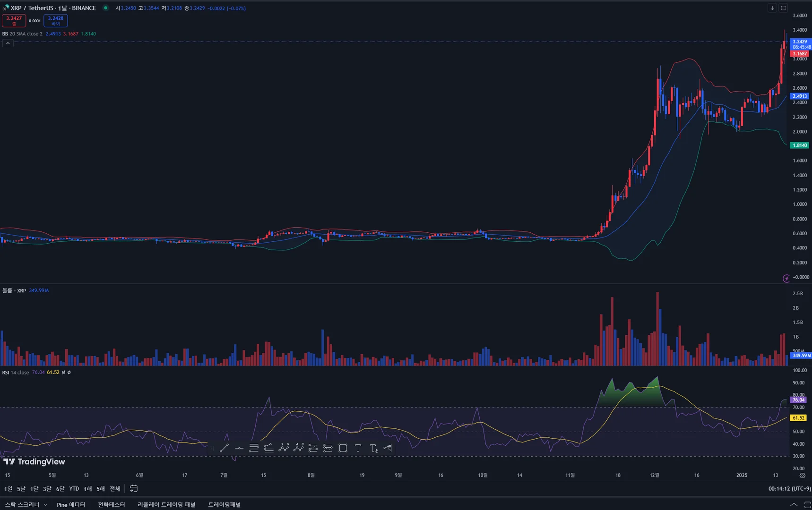Viewport: 812px width, 510px height.
Task: Select the short position tool
Action: tap(328, 448)
